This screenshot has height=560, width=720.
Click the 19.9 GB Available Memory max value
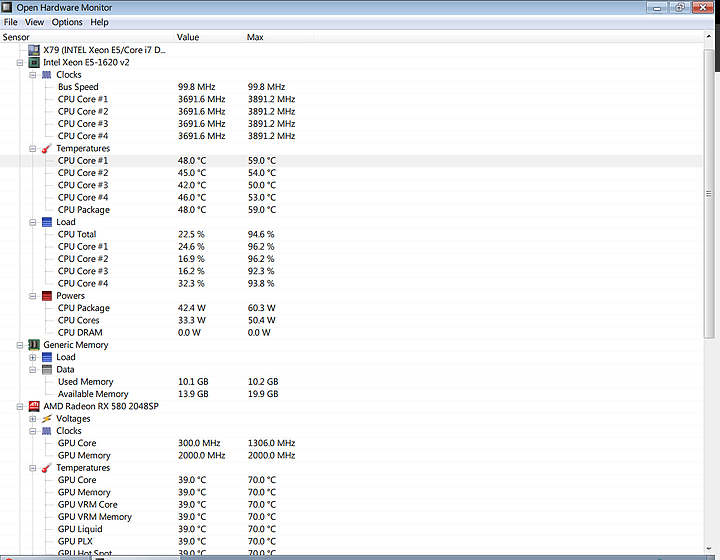click(263, 394)
